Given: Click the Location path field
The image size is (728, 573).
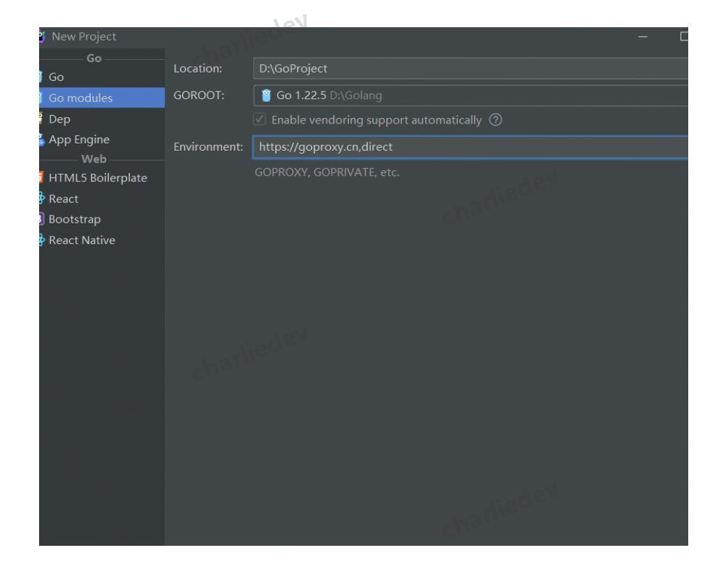Looking at the screenshot, I should click(470, 68).
